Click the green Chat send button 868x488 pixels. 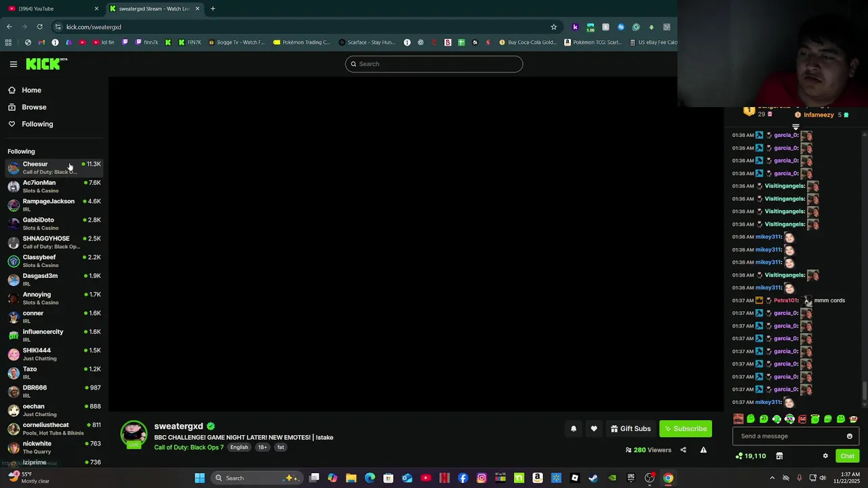(x=847, y=456)
